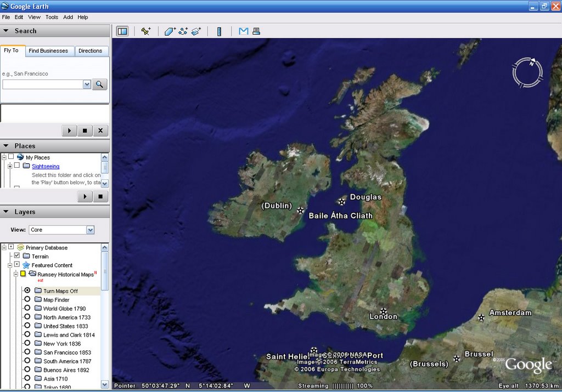Open the File menu
The width and height of the screenshot is (562, 392).
[6, 17]
